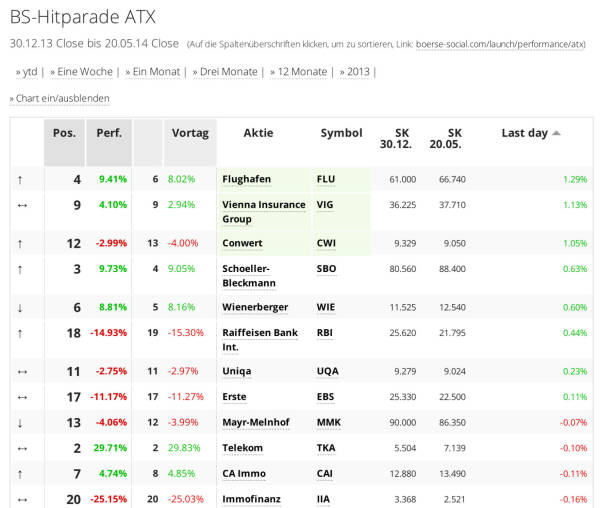Select the ytd time period
This screenshot has width=600, height=508.
click(x=27, y=71)
